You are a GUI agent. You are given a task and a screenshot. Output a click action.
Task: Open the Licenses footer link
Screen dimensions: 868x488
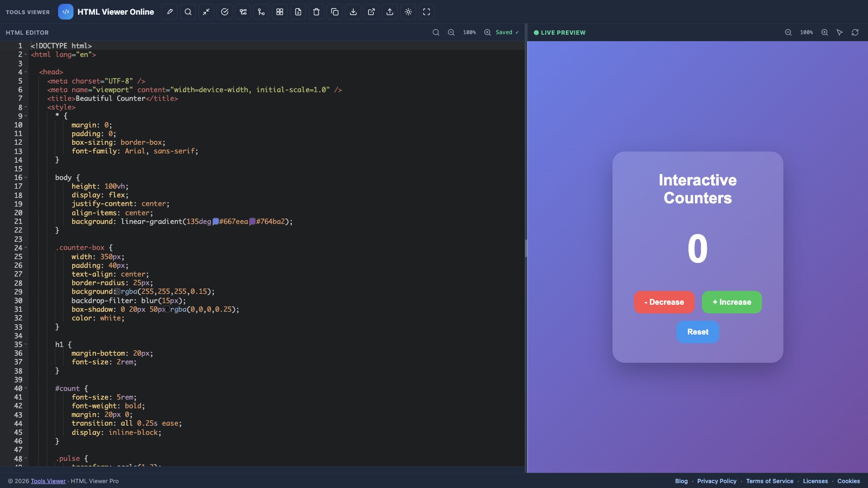[x=815, y=481]
